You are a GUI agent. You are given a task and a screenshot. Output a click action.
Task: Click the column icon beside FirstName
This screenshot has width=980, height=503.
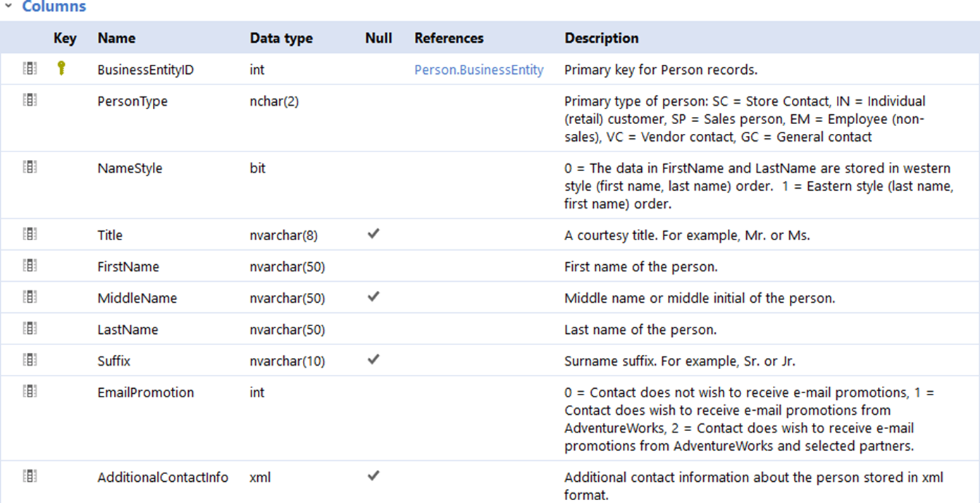click(x=30, y=266)
